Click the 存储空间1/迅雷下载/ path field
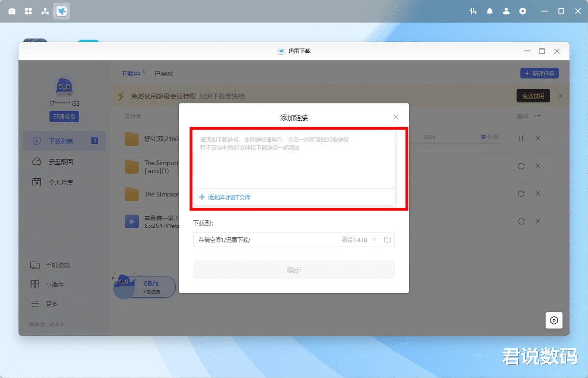588x378 pixels. [294, 240]
